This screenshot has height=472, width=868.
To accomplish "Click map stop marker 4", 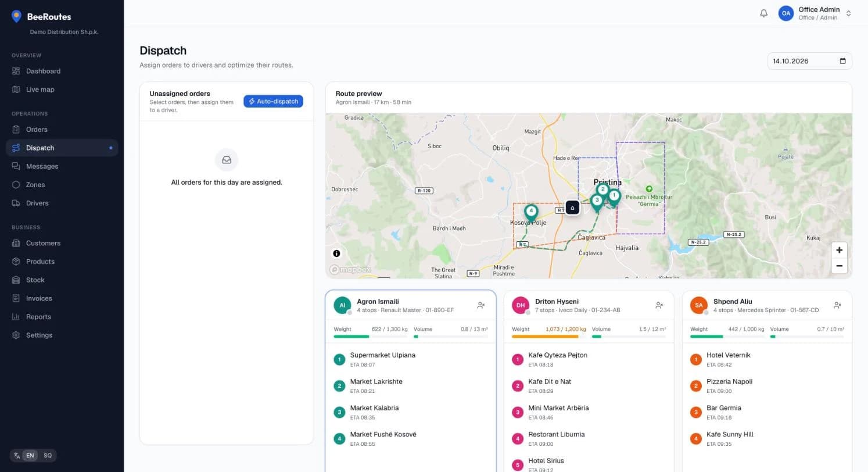I will click(530, 212).
